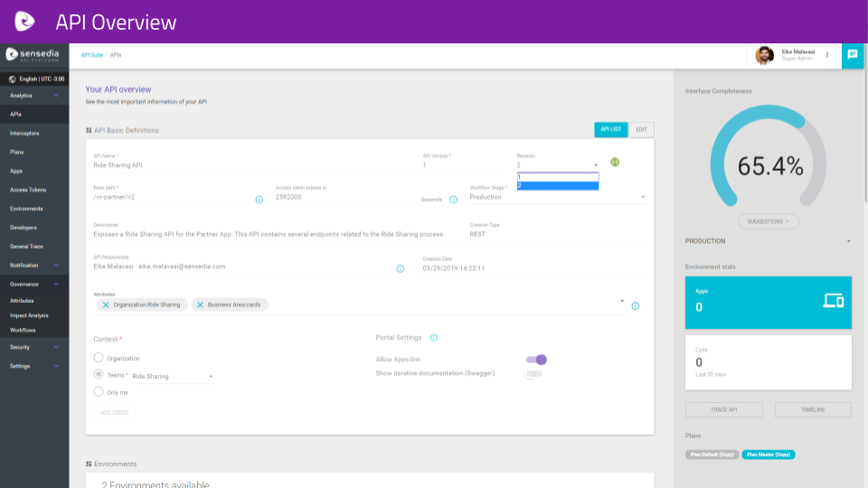This screenshot has width=868, height=488.
Task: Click the Plan Default (Copy) tag
Action: [x=712, y=455]
